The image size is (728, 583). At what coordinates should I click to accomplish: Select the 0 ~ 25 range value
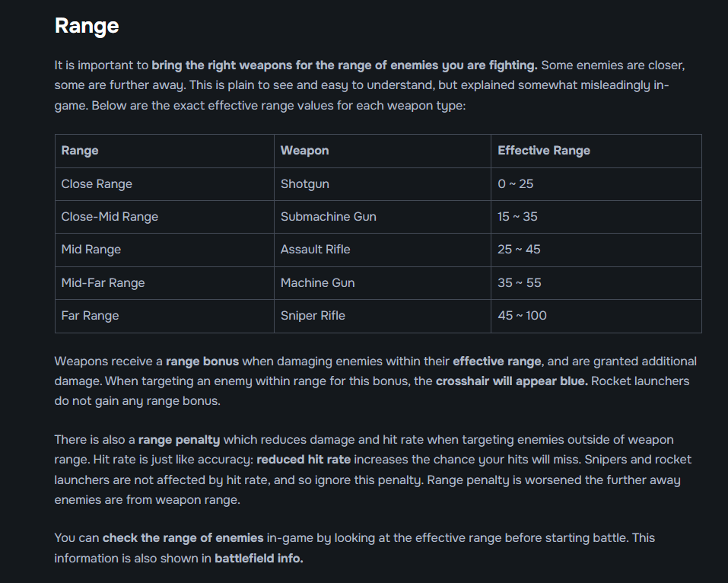coord(516,184)
